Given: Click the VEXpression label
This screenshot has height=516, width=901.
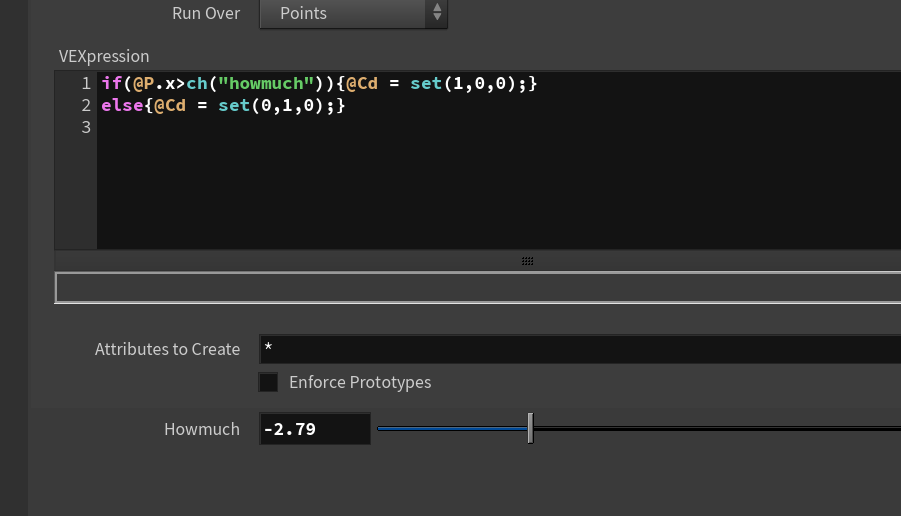Looking at the screenshot, I should 104,56.
